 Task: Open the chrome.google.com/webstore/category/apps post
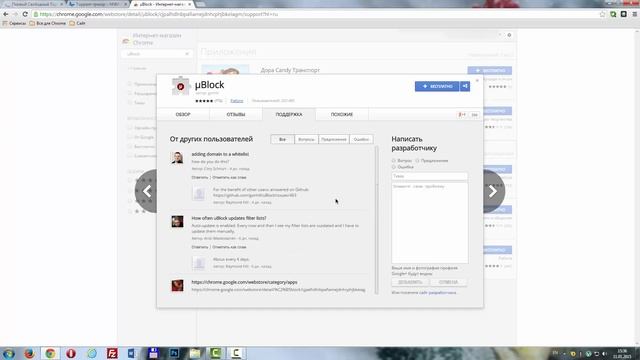click(x=244, y=282)
